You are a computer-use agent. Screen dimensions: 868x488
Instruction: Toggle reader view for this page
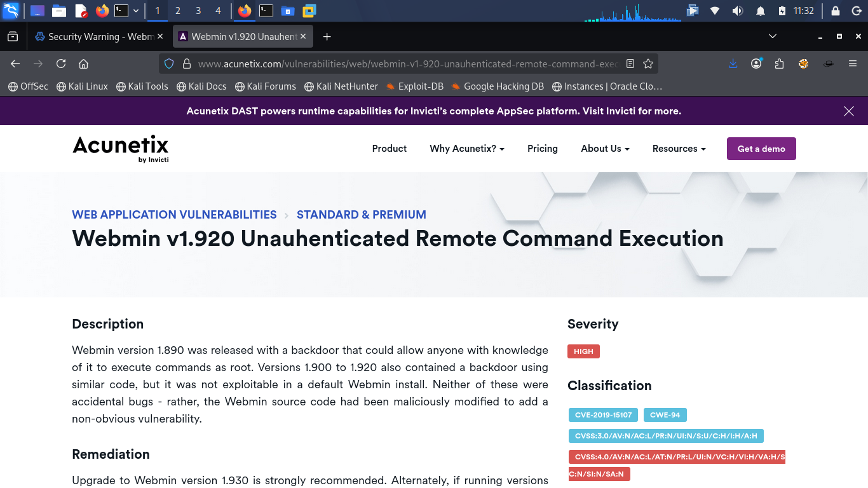coord(630,64)
